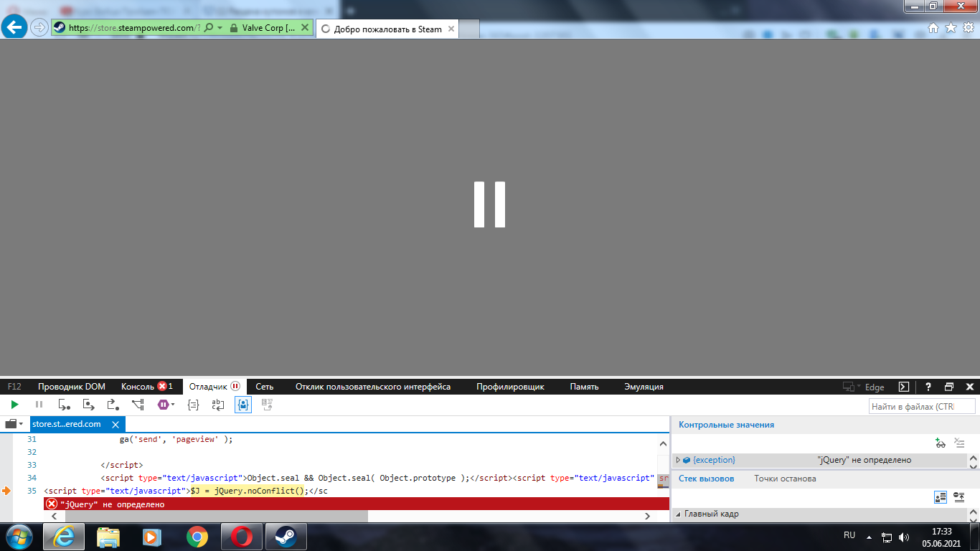Expand the {exception} watch entry

click(x=678, y=460)
